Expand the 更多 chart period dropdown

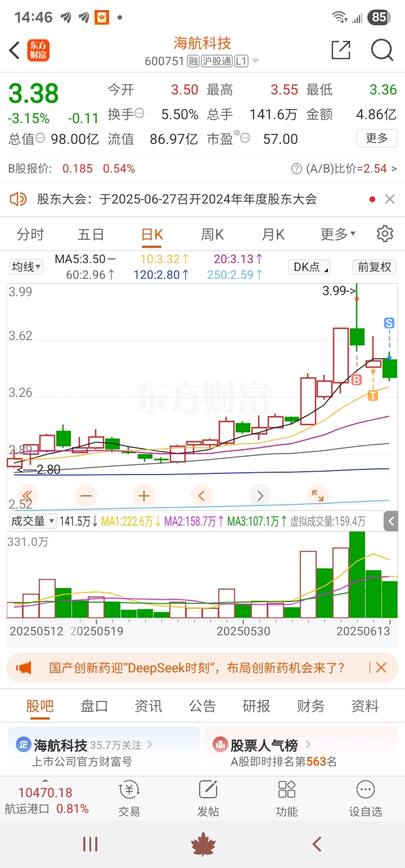337,234
